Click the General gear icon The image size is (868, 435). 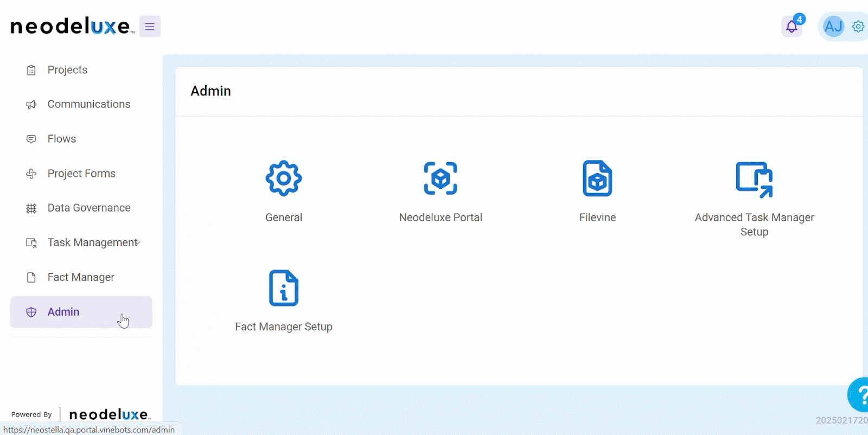click(284, 178)
